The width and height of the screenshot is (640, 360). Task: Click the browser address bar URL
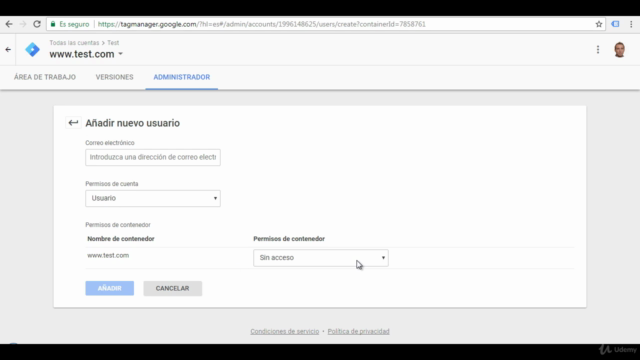coord(262,24)
